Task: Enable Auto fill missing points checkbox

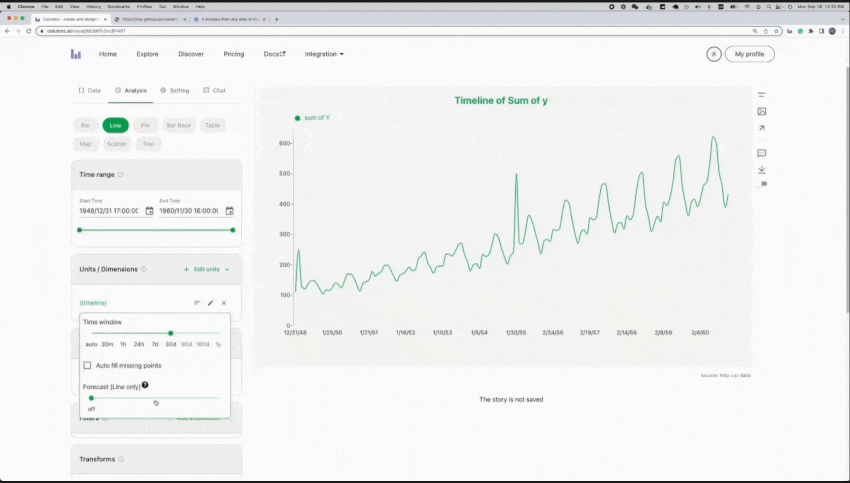Action: click(x=87, y=365)
